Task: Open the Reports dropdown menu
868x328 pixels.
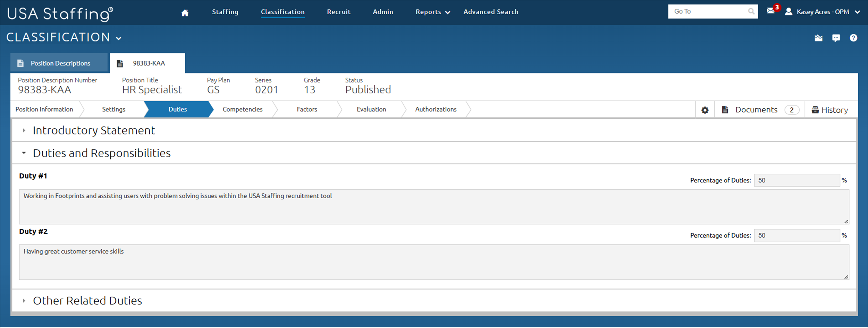Action: [432, 12]
